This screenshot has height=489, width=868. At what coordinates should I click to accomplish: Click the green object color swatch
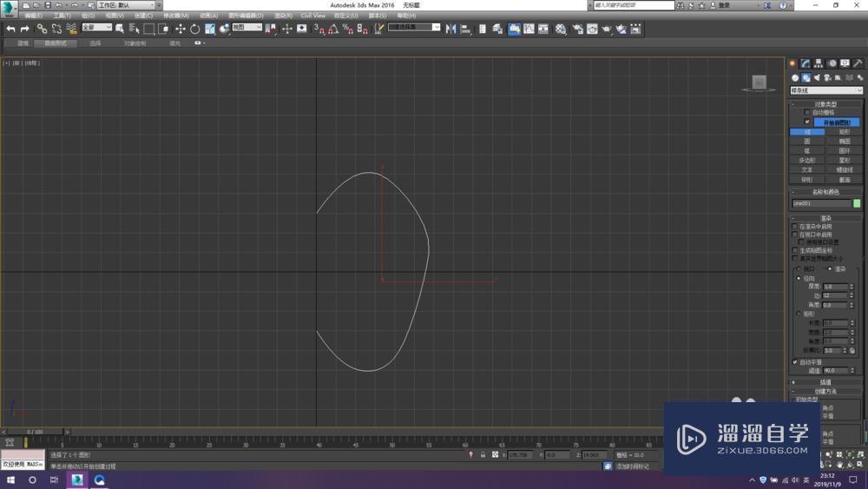[857, 203]
